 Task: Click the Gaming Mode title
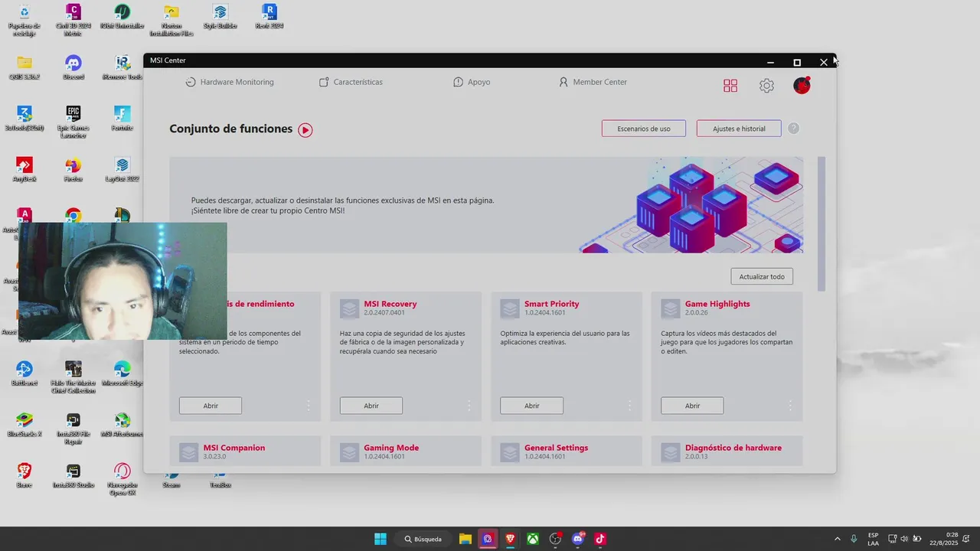click(391, 448)
